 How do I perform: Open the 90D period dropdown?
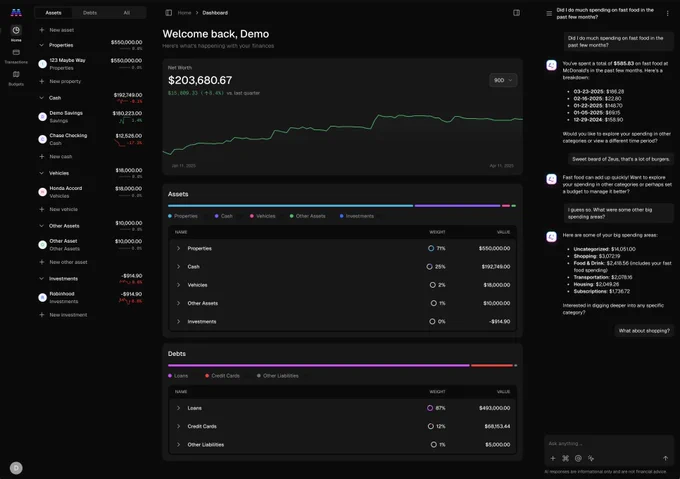(x=503, y=80)
